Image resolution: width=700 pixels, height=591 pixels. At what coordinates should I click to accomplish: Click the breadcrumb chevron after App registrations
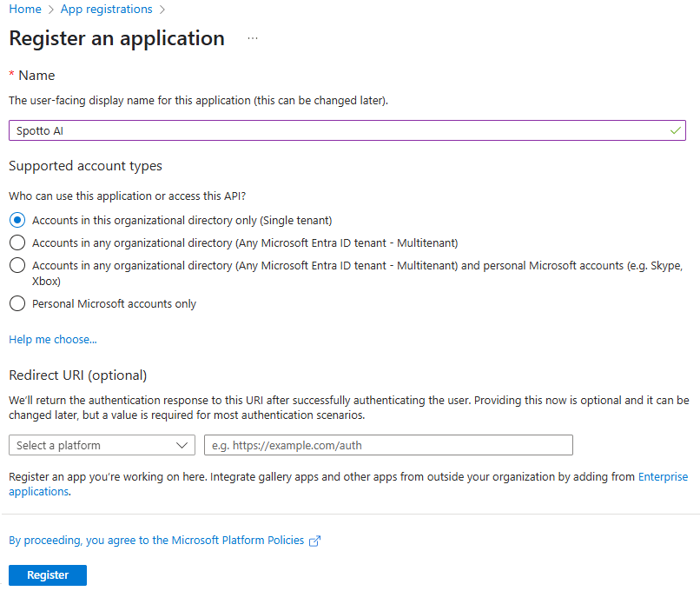162,10
